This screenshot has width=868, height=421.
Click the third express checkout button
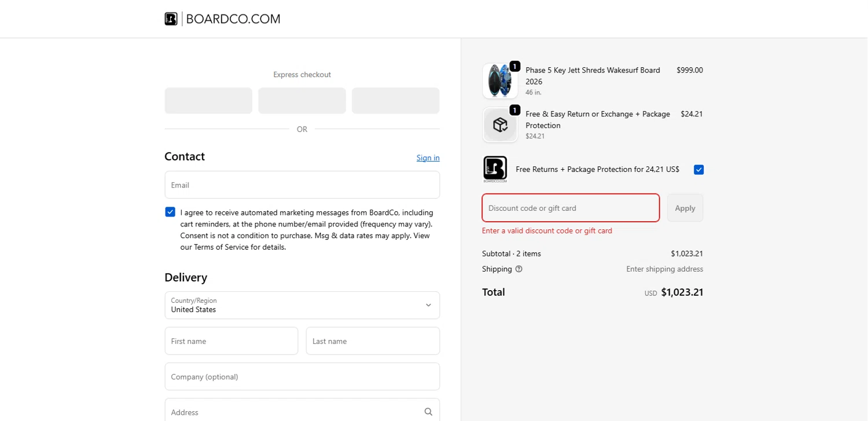396,101
